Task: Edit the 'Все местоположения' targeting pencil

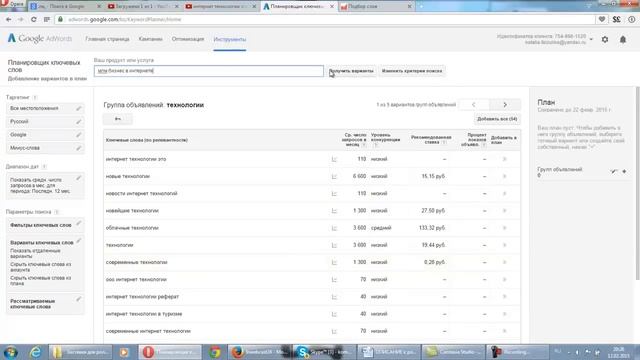Action: (79, 109)
